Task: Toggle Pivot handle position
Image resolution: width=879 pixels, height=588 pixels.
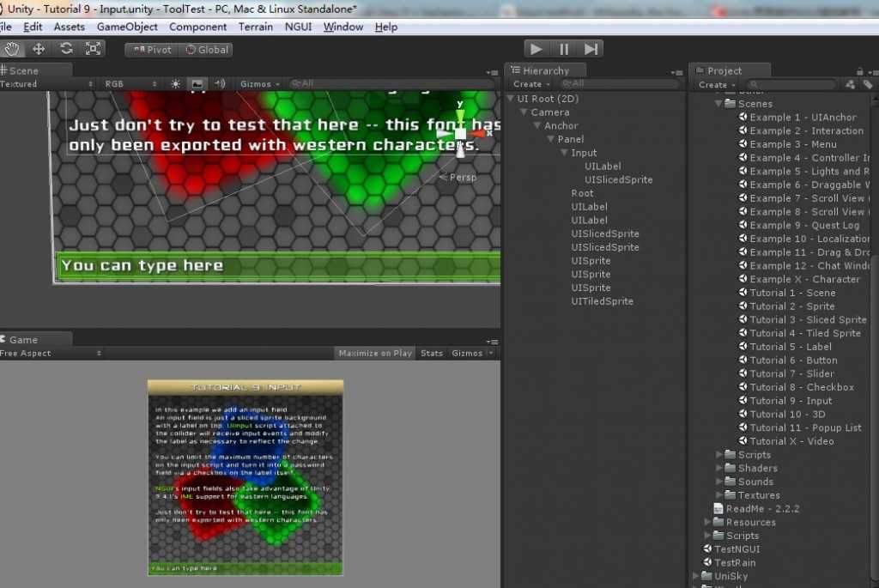Action: 152,50
